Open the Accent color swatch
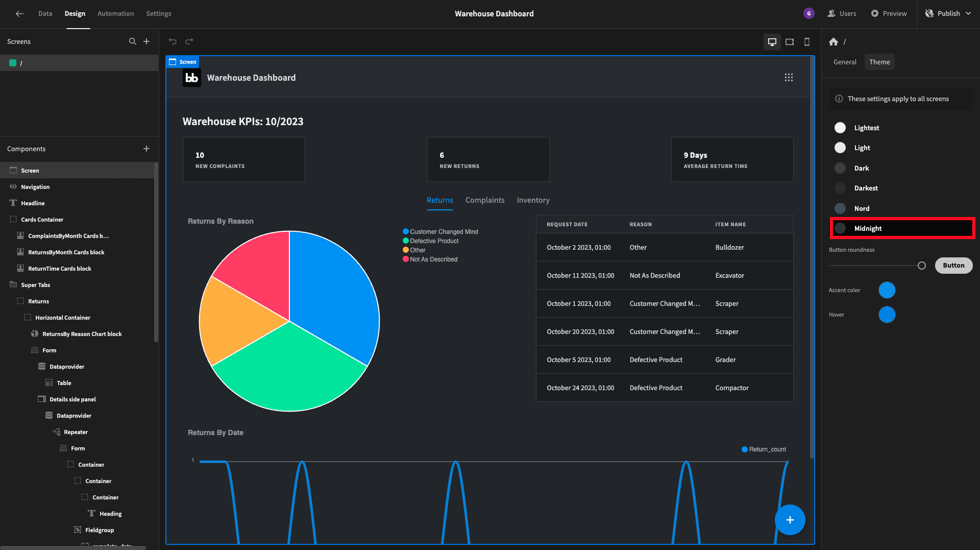This screenshot has height=550, width=980. pos(887,290)
